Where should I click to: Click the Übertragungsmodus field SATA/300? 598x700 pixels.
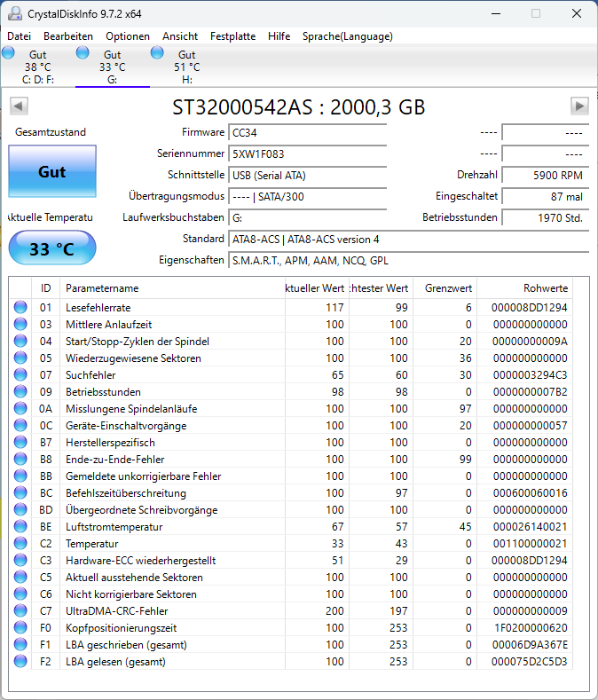(307, 197)
